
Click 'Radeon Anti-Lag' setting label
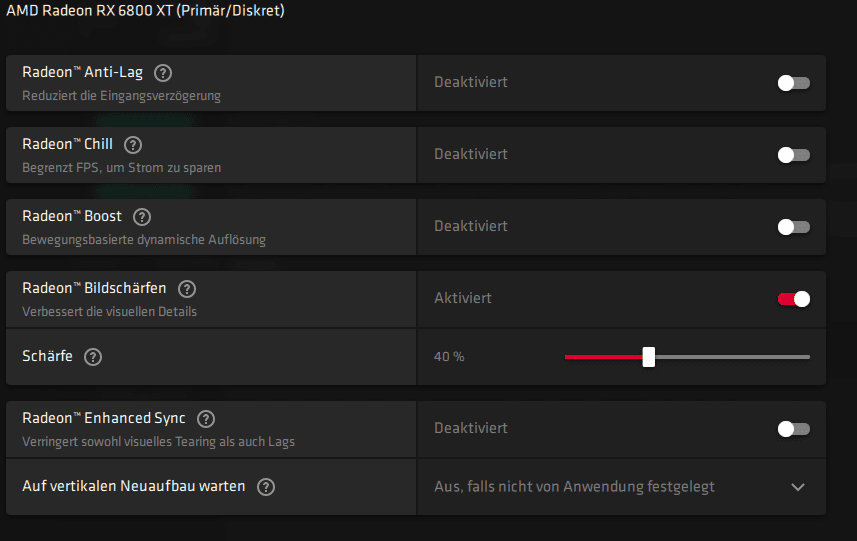click(83, 72)
